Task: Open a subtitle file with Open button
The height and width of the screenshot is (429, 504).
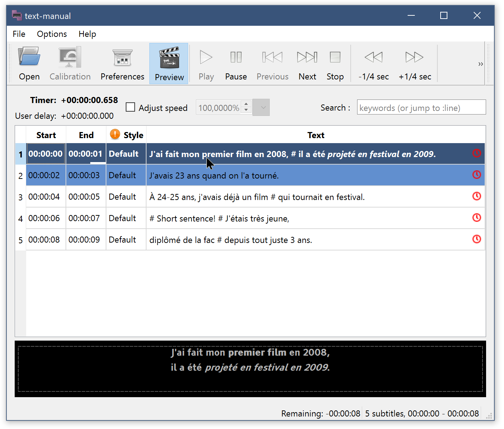Action: click(x=29, y=64)
